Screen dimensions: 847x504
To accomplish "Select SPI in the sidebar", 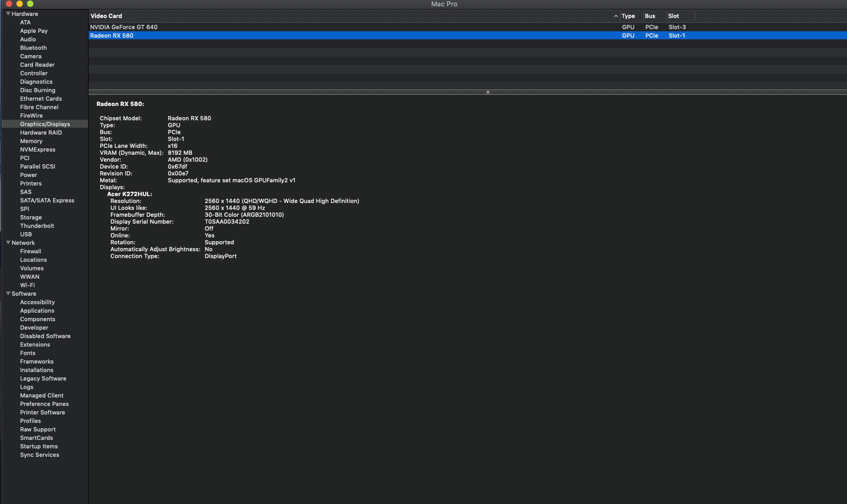I will pyautogui.click(x=24, y=209).
